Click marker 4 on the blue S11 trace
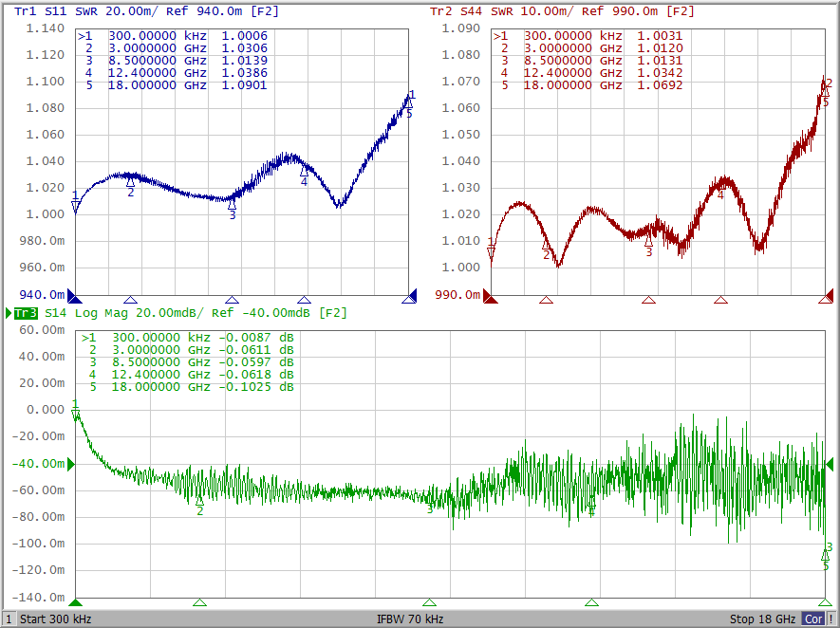Screen dimensions: 840x628 click(x=304, y=173)
